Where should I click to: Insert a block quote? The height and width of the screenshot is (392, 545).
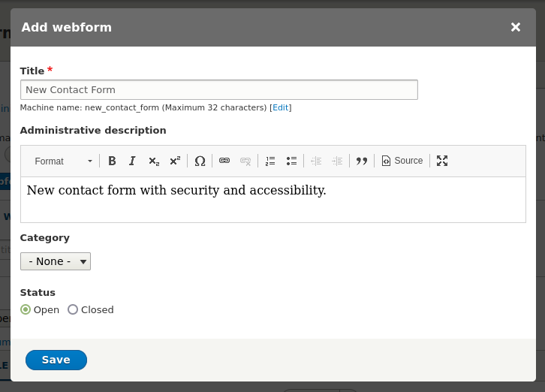pos(362,161)
